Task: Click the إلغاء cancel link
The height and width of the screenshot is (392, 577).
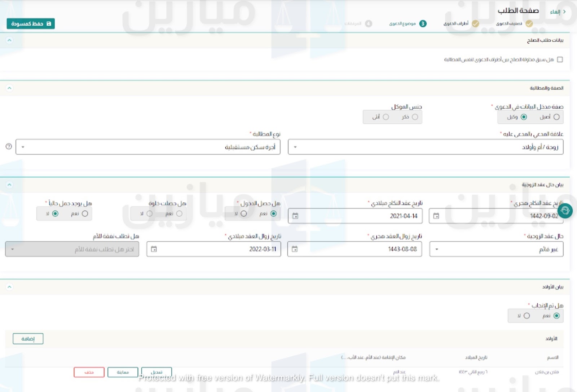Action: click(555, 12)
